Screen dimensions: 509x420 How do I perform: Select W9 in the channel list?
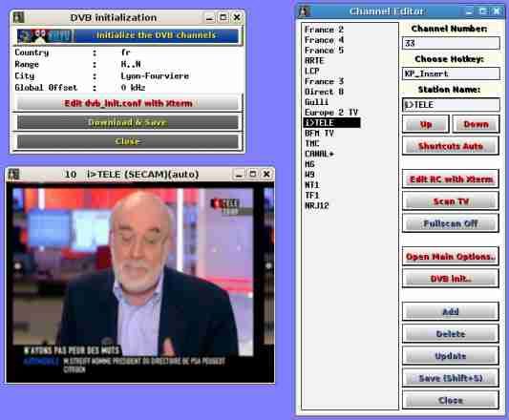point(309,175)
